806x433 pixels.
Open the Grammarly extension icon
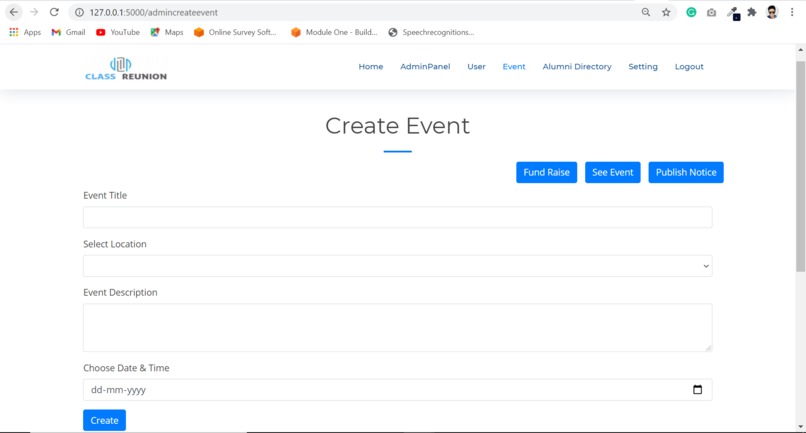coord(691,12)
